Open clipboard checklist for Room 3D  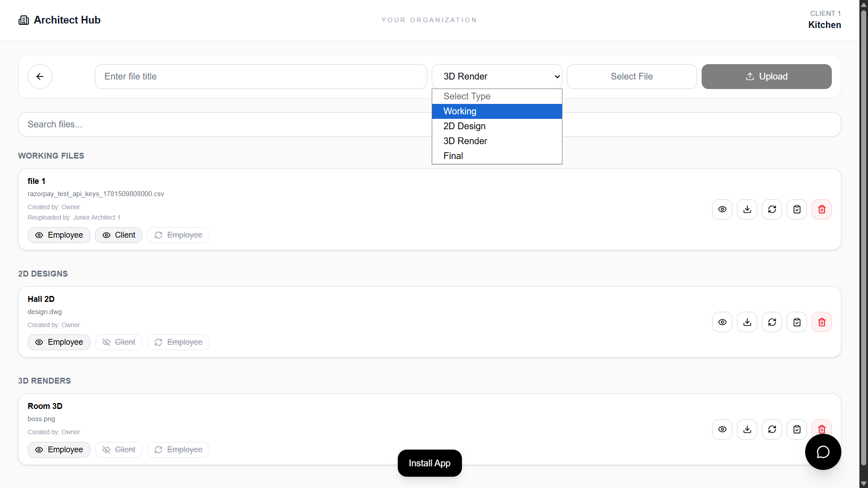coord(797,429)
